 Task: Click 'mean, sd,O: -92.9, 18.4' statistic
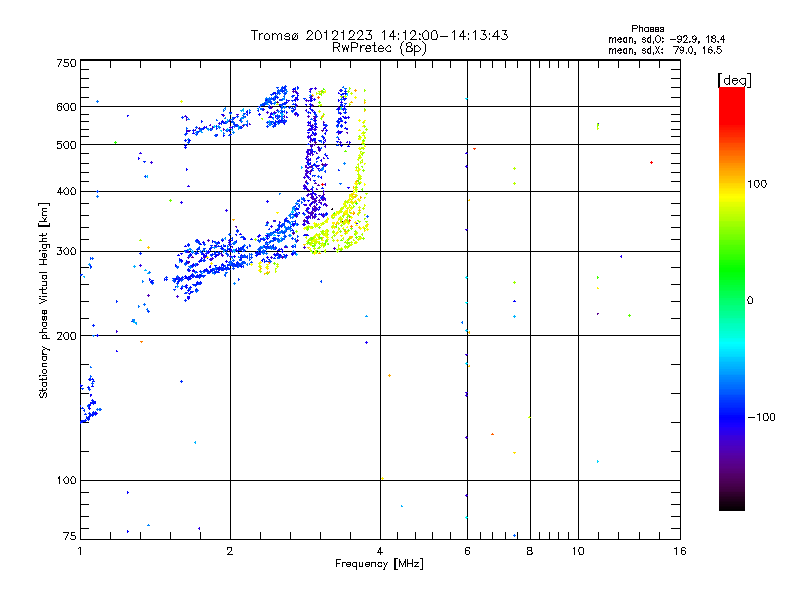[x=666, y=39]
